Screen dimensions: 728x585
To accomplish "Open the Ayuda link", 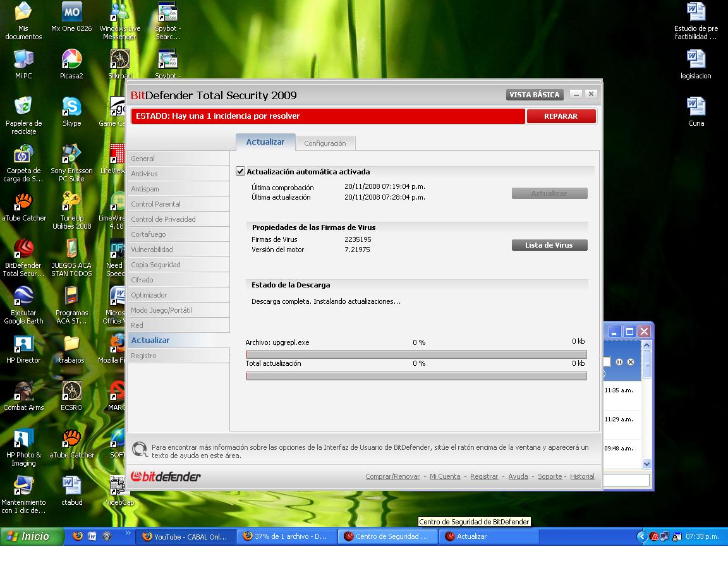I will (518, 476).
